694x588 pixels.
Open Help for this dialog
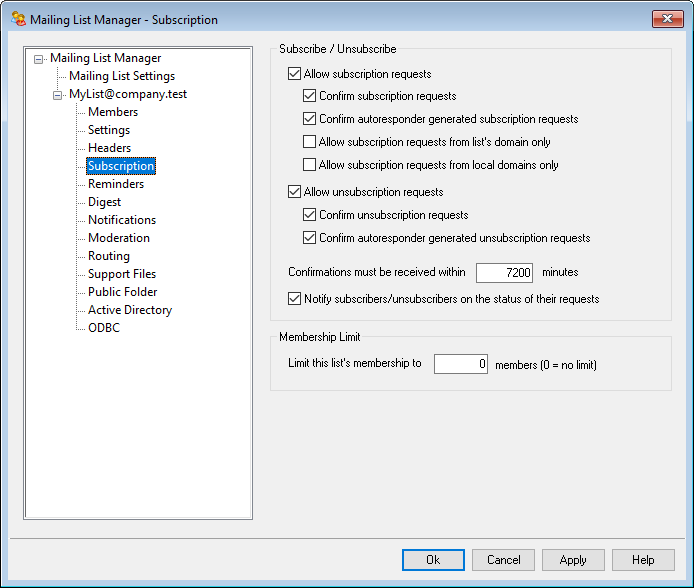pos(642,560)
